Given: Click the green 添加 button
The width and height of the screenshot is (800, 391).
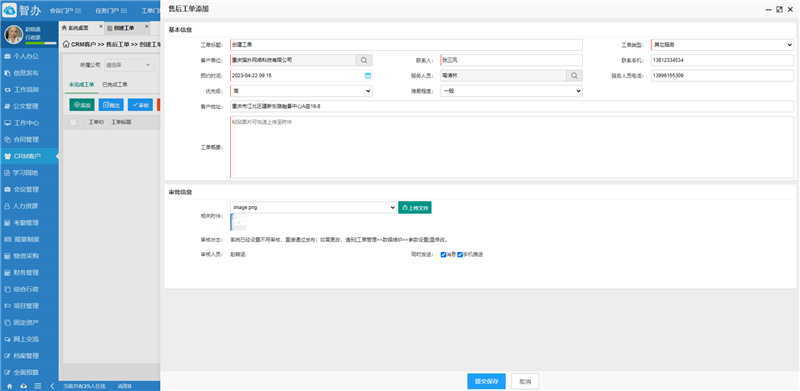Looking at the screenshot, I should point(82,105).
